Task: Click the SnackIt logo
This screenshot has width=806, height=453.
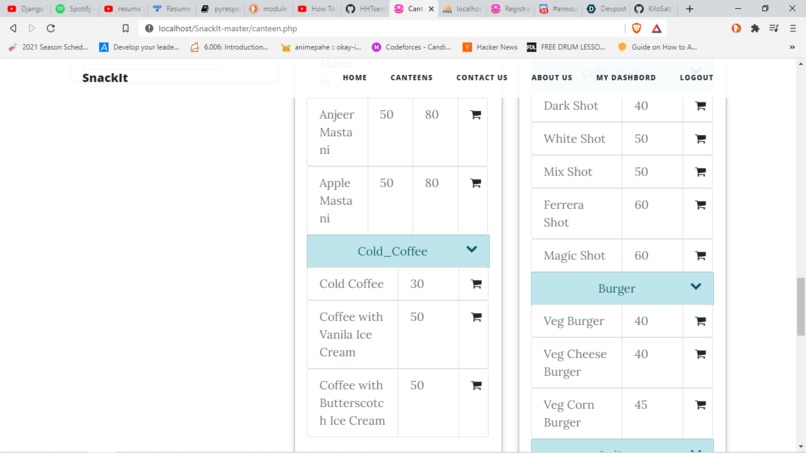Action: click(x=105, y=78)
